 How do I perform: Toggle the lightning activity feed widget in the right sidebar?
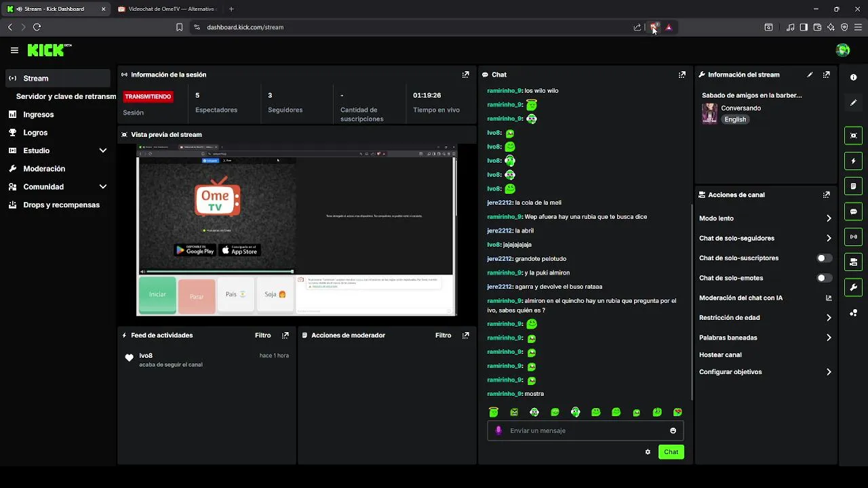tap(853, 161)
